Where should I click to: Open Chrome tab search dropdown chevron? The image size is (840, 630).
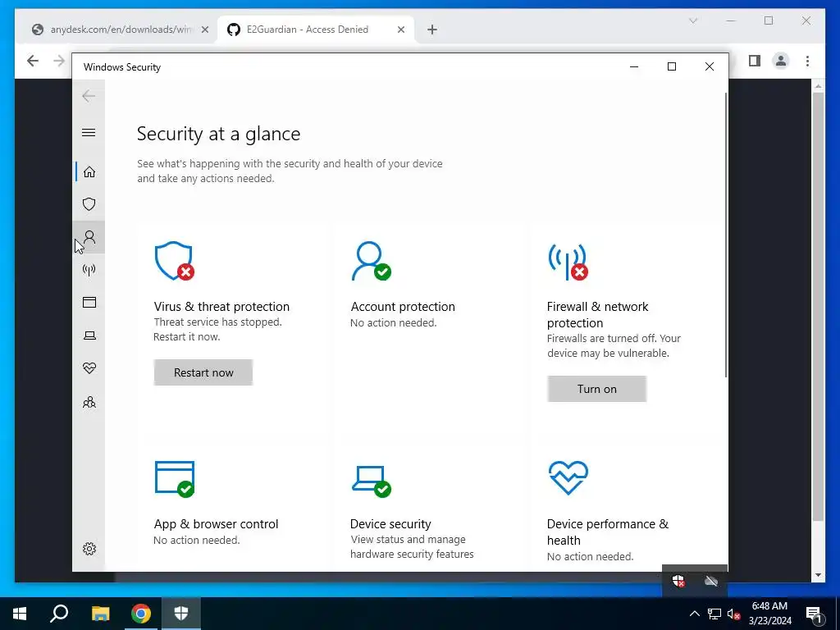click(692, 21)
